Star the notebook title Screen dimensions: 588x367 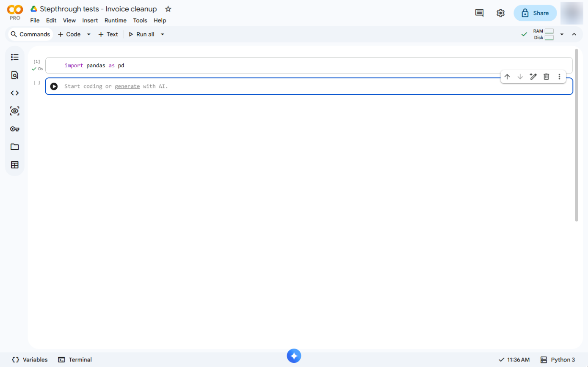pyautogui.click(x=168, y=9)
